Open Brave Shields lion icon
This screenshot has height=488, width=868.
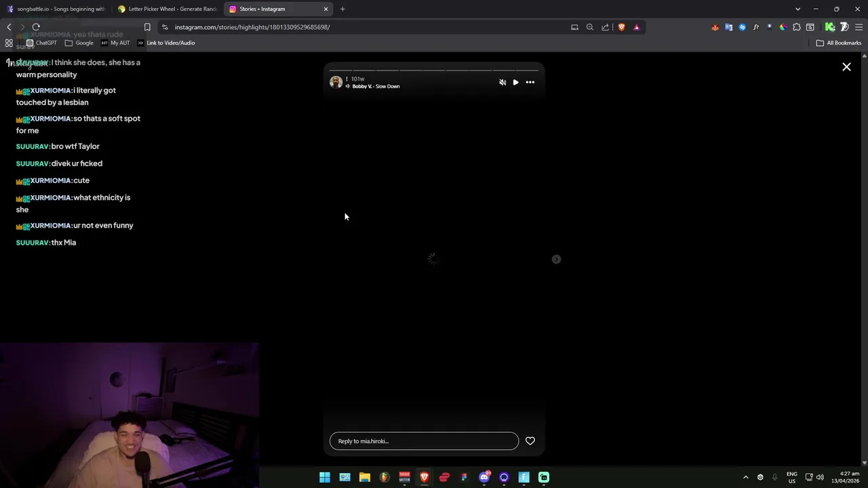621,27
